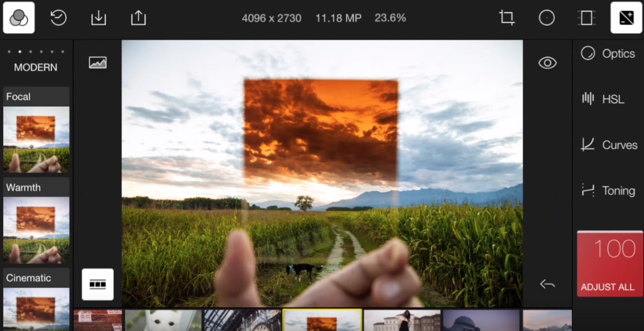Click the Optics circle icon

coord(588,53)
